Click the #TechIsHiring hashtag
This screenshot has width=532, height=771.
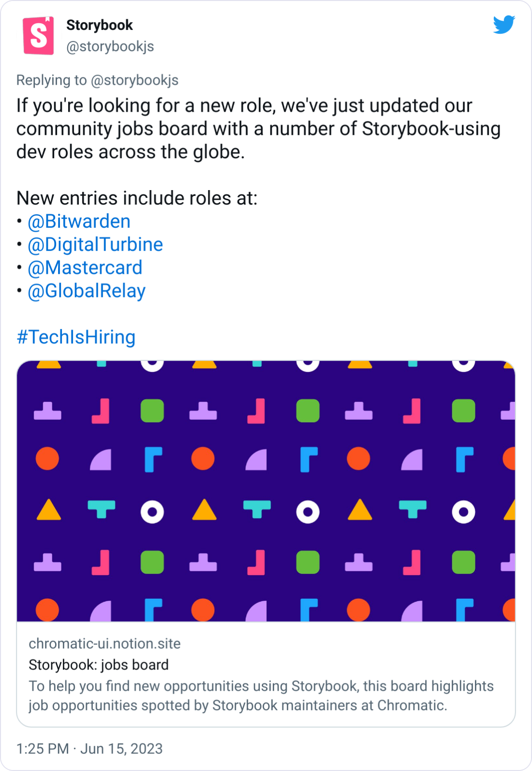pyautogui.click(x=74, y=337)
